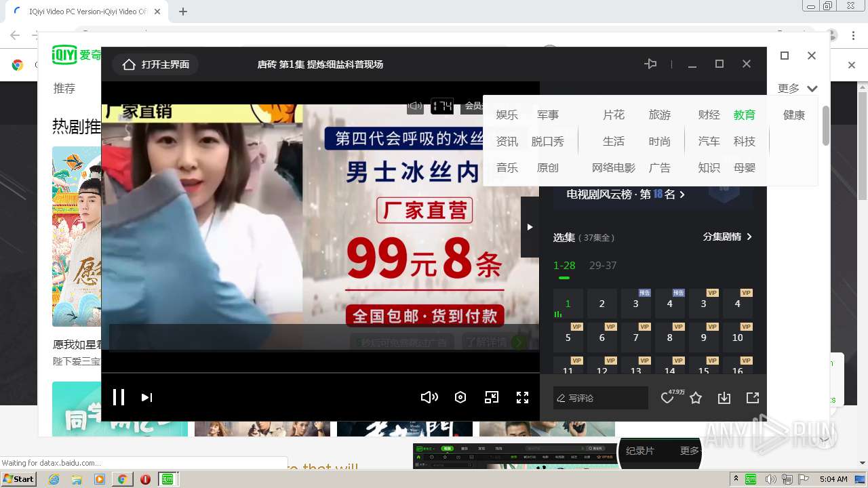Image resolution: width=868 pixels, height=488 pixels.
Task: Share the video via share icon
Action: coord(753,398)
